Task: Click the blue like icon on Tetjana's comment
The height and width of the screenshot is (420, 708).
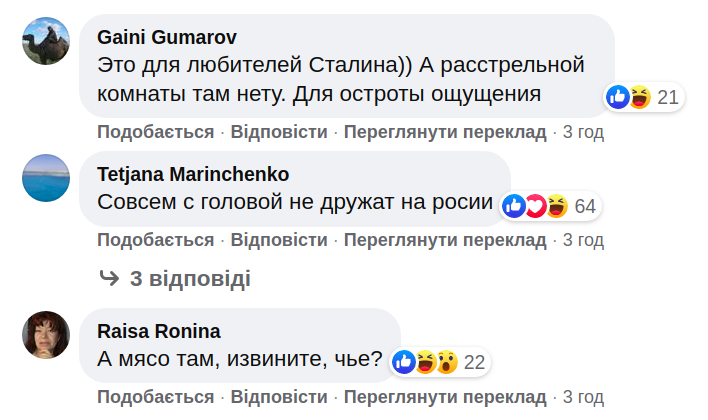Action: click(x=515, y=206)
